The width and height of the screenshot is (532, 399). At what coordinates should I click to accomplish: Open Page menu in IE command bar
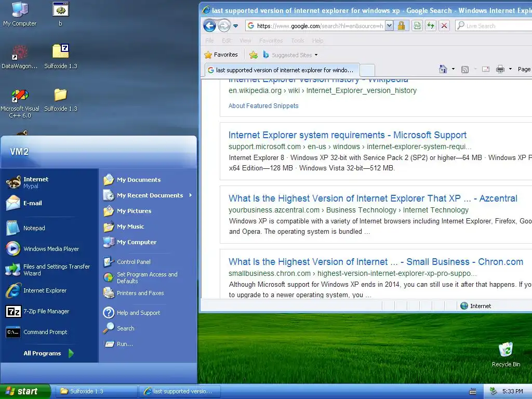click(524, 69)
